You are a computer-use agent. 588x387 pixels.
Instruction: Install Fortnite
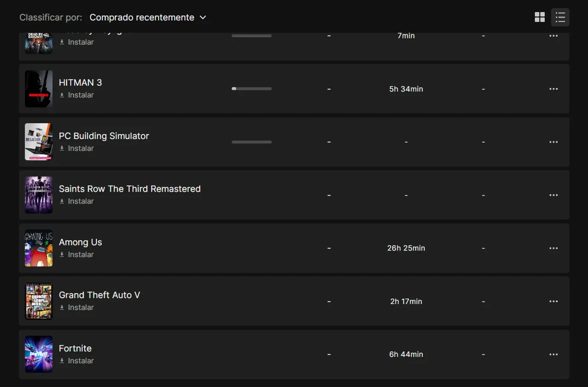[77, 361]
